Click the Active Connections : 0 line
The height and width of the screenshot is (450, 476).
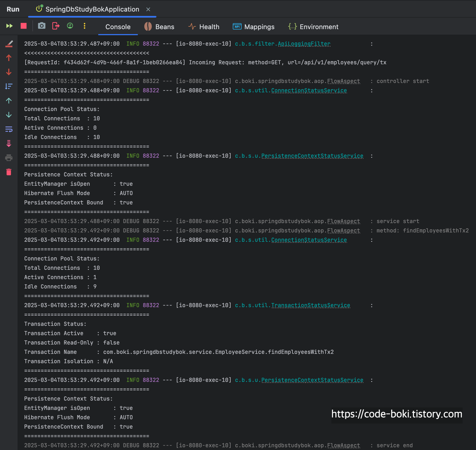pos(60,128)
